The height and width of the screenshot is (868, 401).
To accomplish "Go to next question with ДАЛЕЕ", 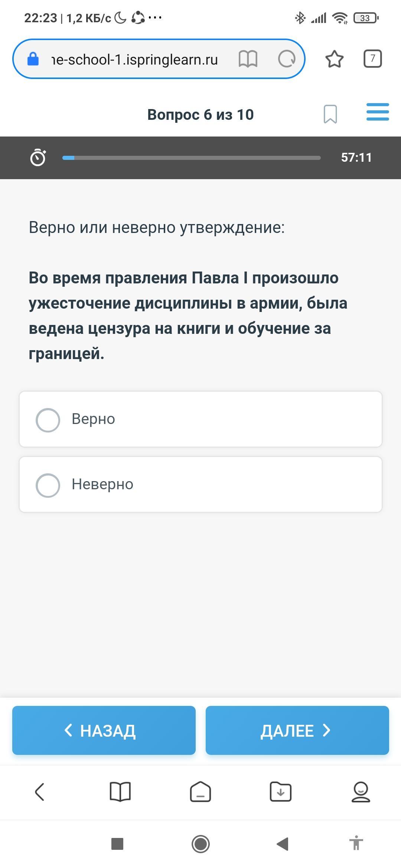I will tap(297, 730).
